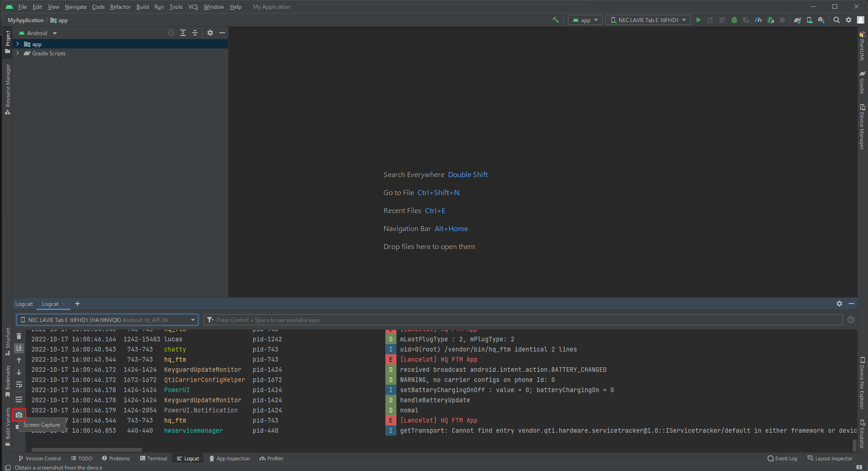Clear Logcat with the trash icon
This screenshot has height=471, width=868.
19,336
